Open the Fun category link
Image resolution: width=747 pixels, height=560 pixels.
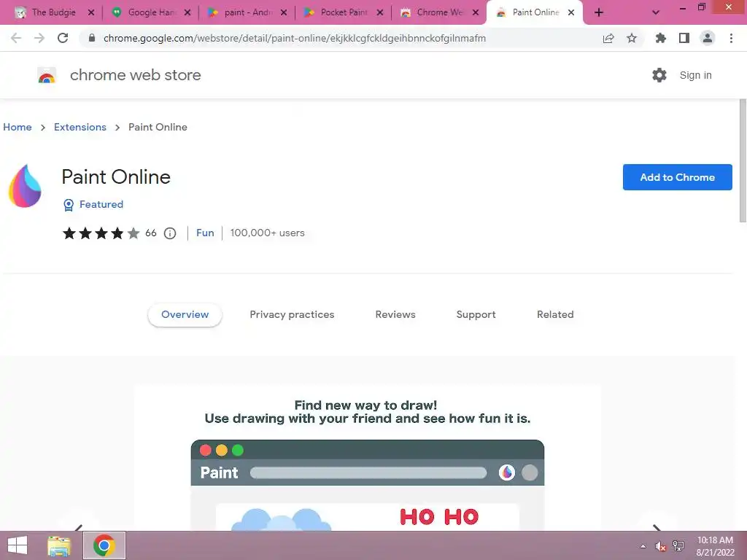coord(205,233)
